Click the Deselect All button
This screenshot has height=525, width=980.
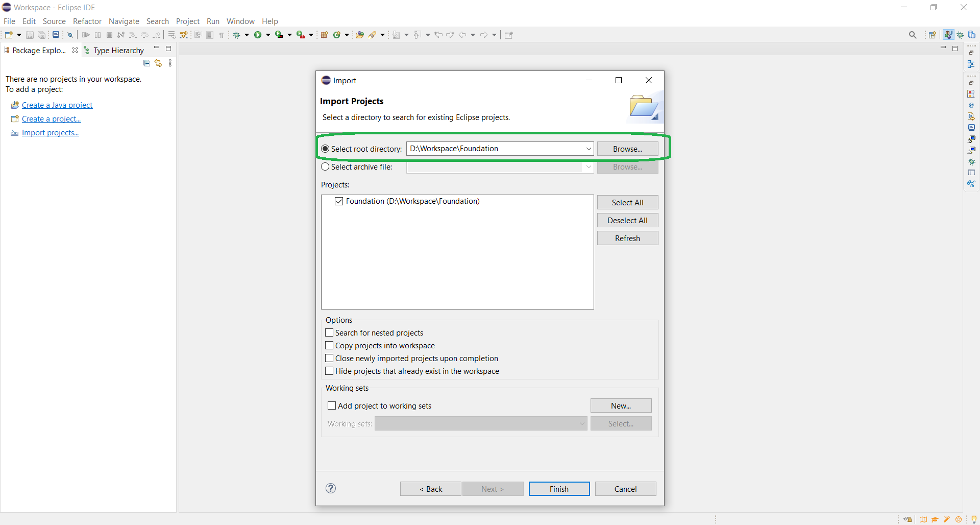point(627,220)
